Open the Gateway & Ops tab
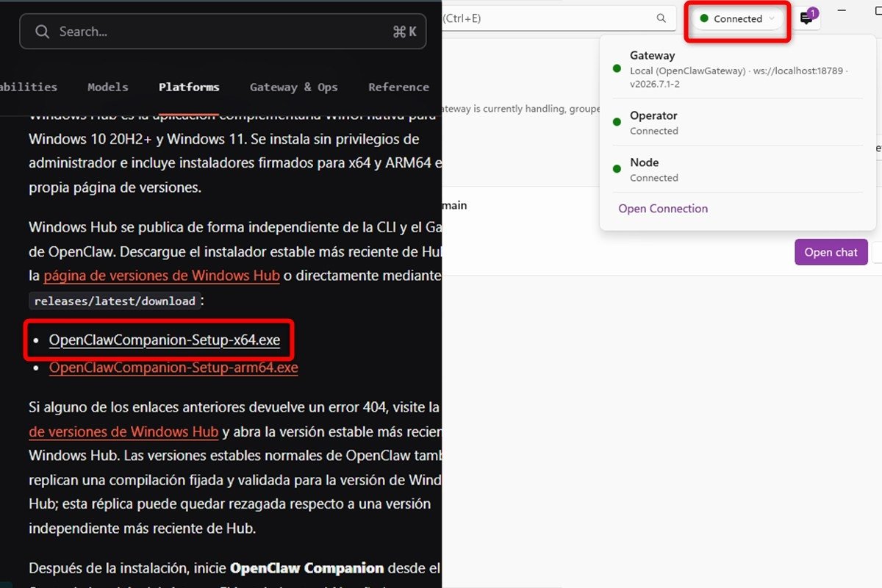Image resolution: width=882 pixels, height=588 pixels. click(294, 87)
